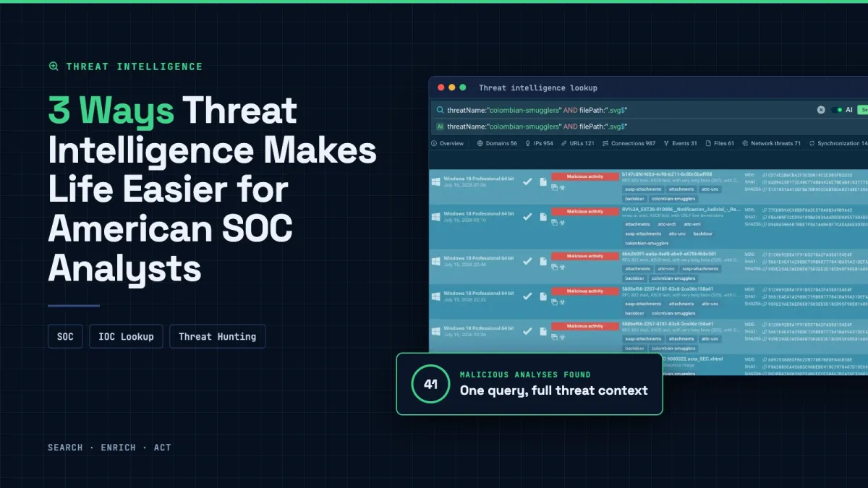
Task: Click the attc-unc tag in the 22:26 row
Action: (710, 338)
